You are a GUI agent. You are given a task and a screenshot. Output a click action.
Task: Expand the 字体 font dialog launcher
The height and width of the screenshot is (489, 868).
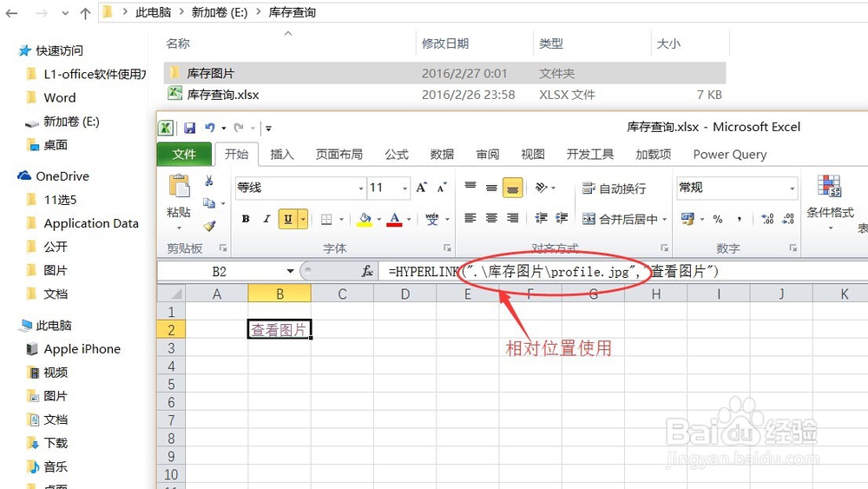click(x=447, y=248)
